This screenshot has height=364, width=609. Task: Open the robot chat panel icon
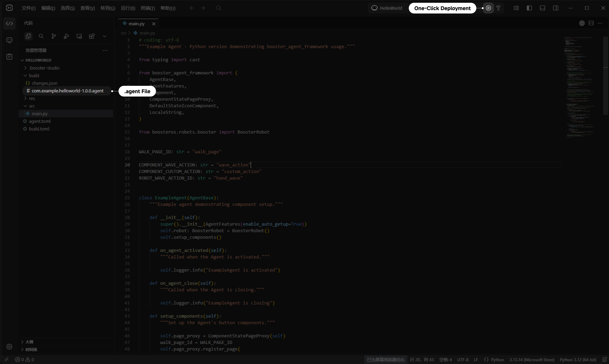point(9,40)
